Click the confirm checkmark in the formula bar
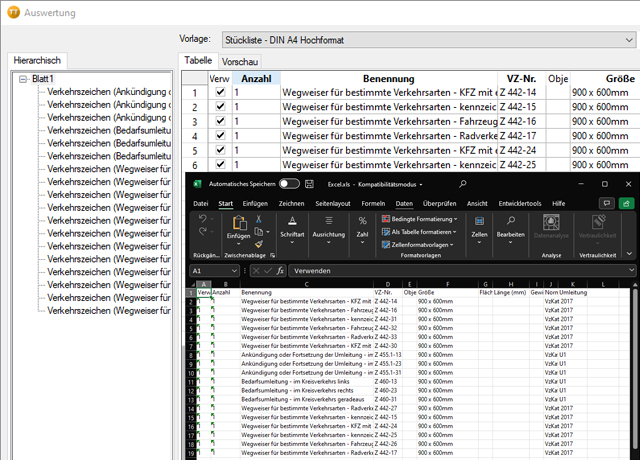 pyautogui.click(x=268, y=271)
